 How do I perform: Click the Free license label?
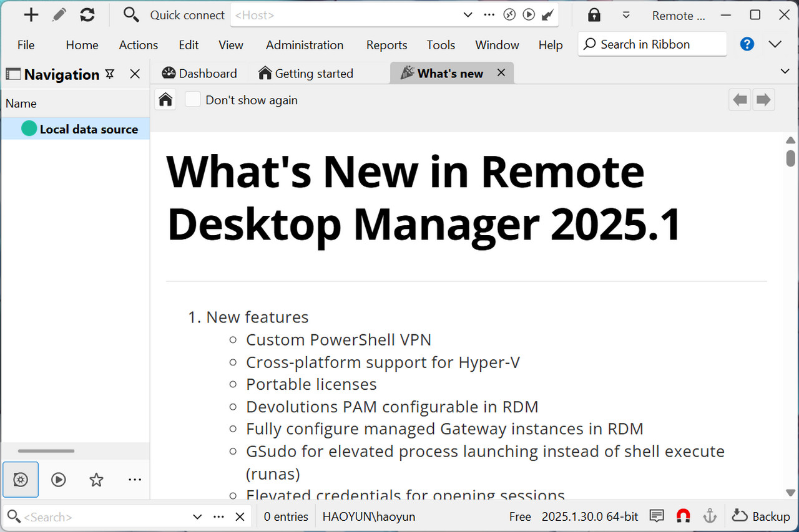point(520,516)
